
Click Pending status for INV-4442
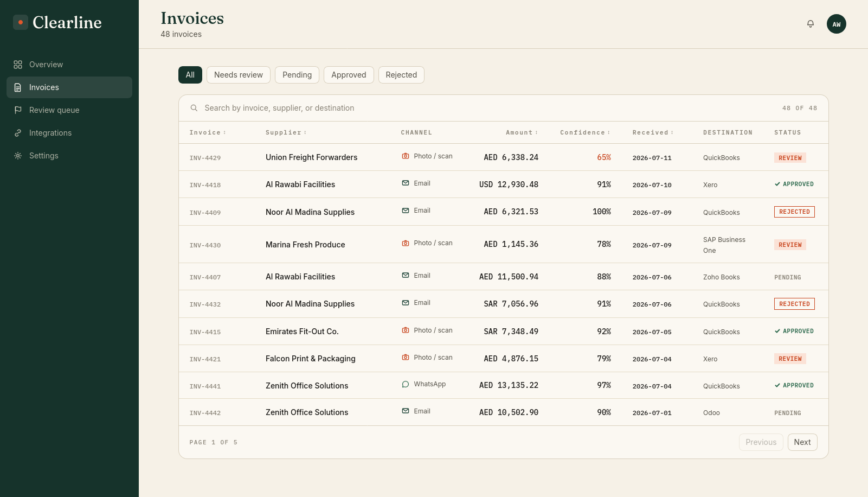[x=788, y=413]
